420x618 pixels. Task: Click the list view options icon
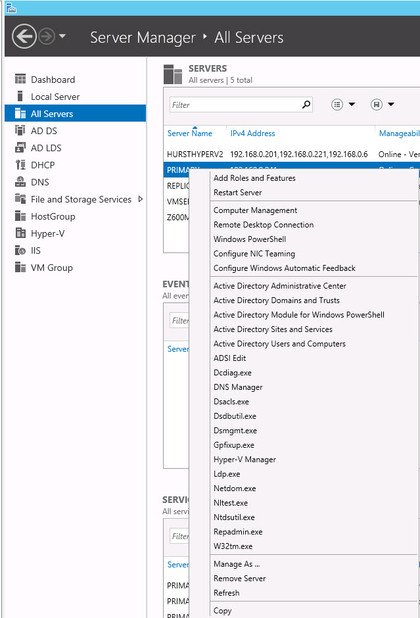click(x=337, y=104)
